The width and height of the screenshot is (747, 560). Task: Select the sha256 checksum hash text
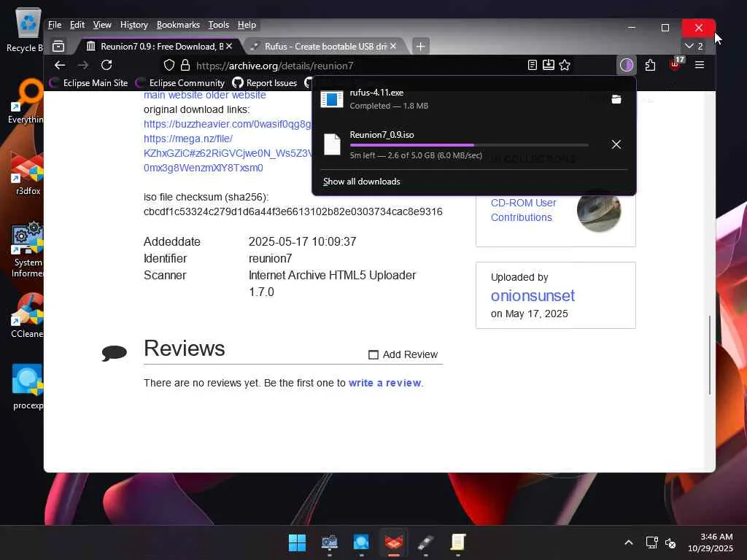tap(293, 211)
